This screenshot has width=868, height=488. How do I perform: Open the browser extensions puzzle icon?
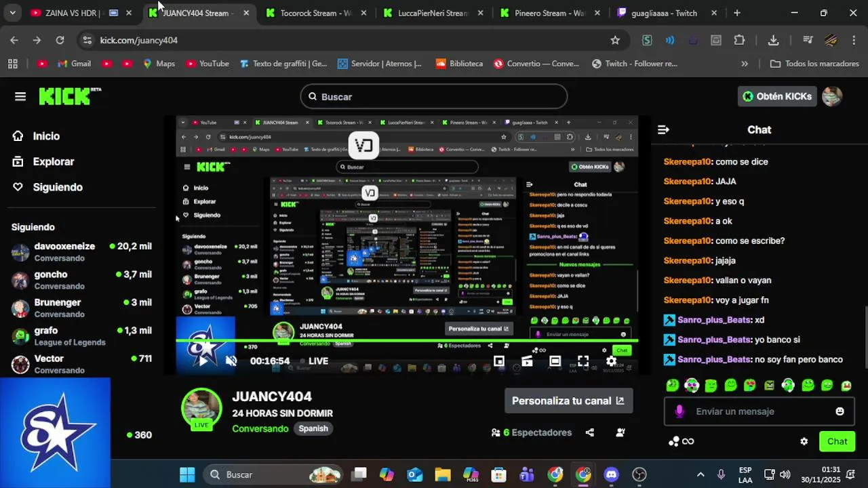(740, 40)
